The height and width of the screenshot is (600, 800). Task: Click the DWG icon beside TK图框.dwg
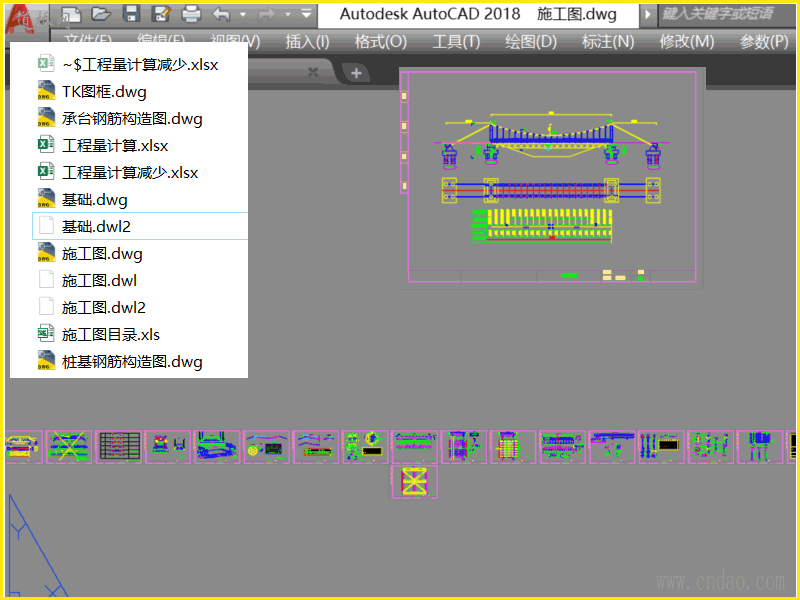(46, 90)
